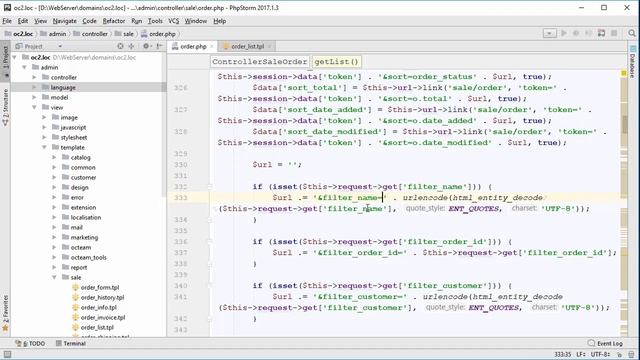Click the oc2.loc breadcrumb in navigation bar

pos(19,34)
